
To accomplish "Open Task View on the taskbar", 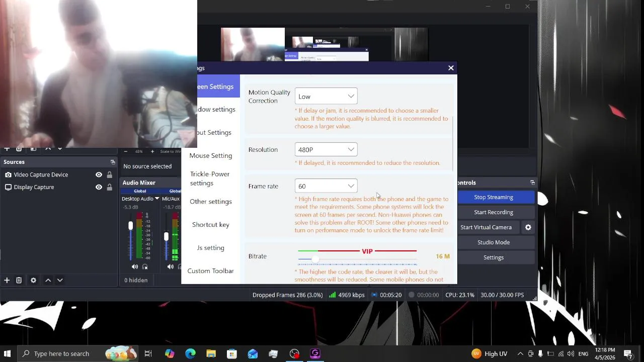I will point(148,353).
